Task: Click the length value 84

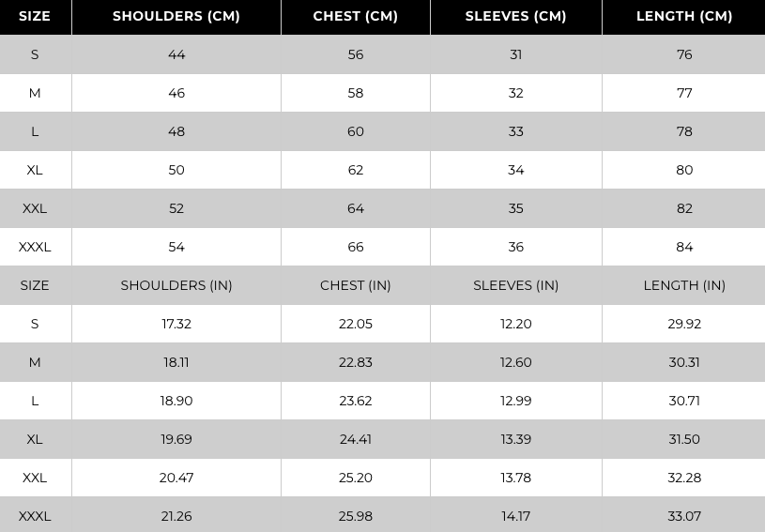Action: [x=684, y=247]
